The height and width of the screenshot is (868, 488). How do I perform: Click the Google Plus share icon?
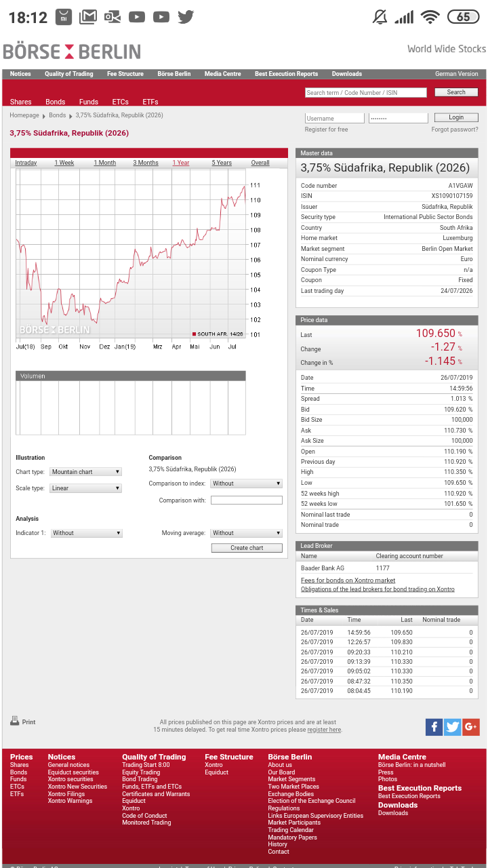coord(471,727)
